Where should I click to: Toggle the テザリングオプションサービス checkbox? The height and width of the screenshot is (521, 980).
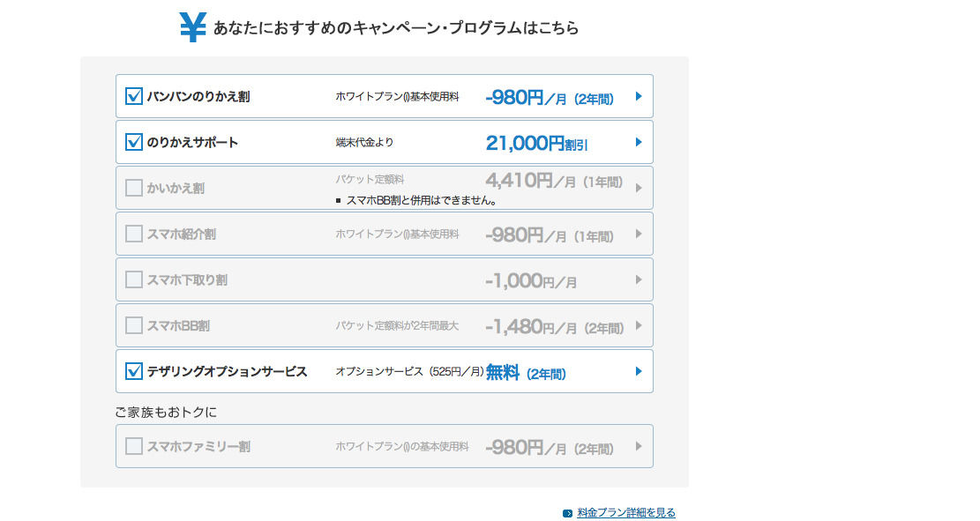point(134,371)
